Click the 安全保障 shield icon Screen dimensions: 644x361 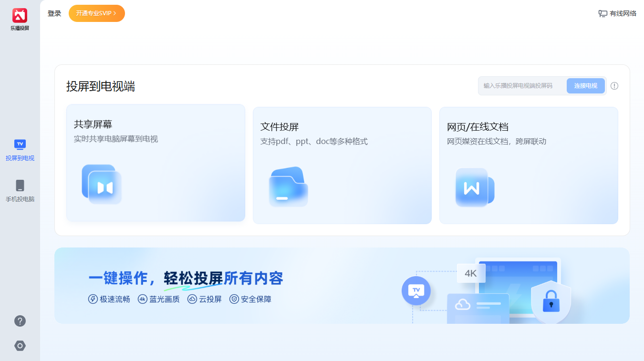234,299
